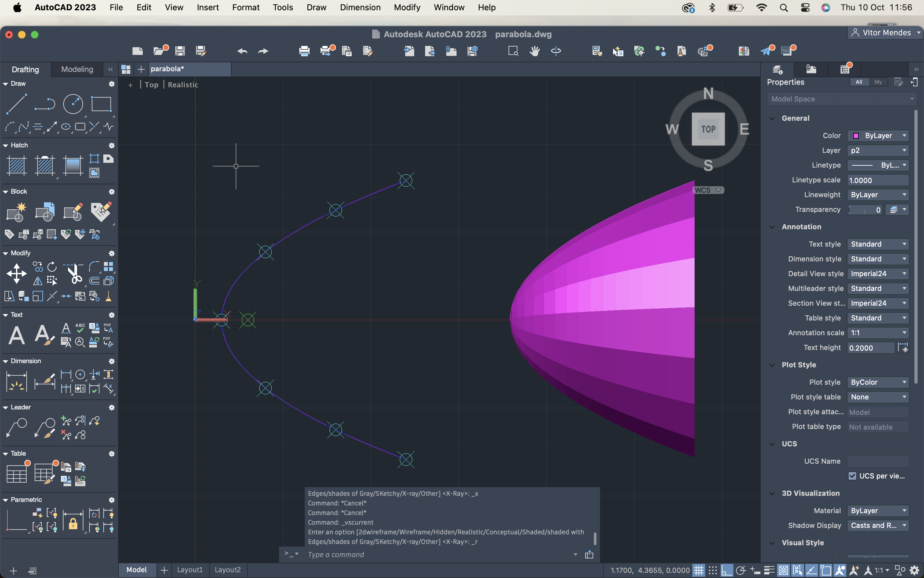This screenshot has width=924, height=578.
Task: Switch to the Modeling tab
Action: (x=77, y=69)
